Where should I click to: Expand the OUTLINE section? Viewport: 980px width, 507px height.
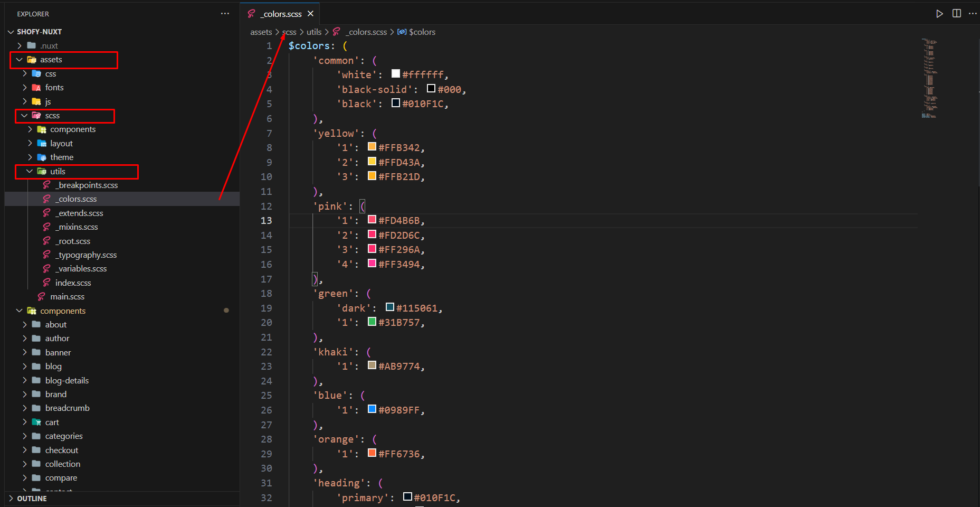click(11, 498)
